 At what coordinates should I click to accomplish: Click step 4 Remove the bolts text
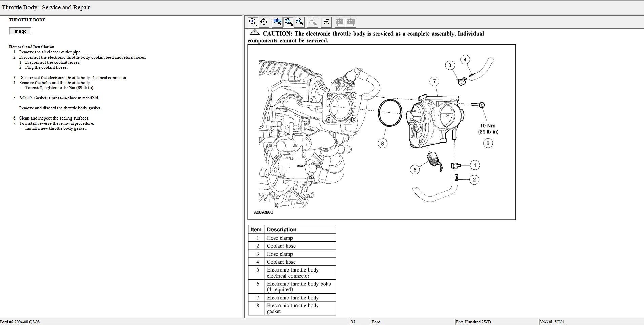coord(55,83)
